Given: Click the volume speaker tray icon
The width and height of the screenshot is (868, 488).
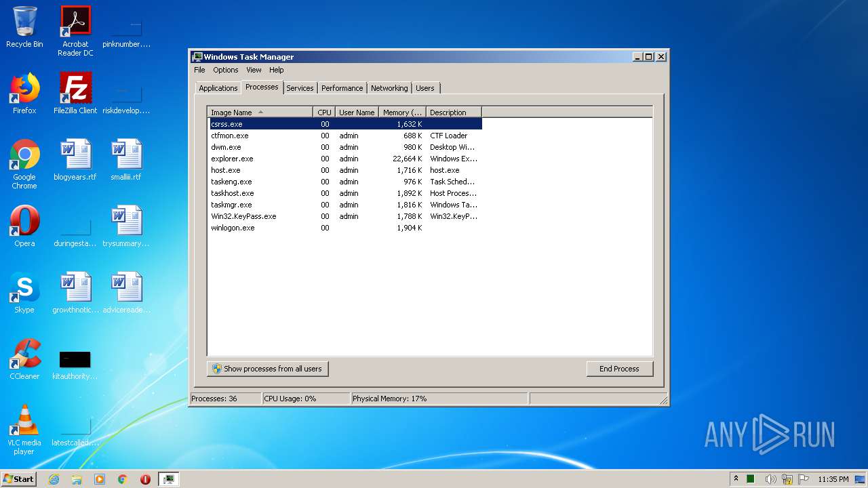Looking at the screenshot, I should tap(770, 479).
